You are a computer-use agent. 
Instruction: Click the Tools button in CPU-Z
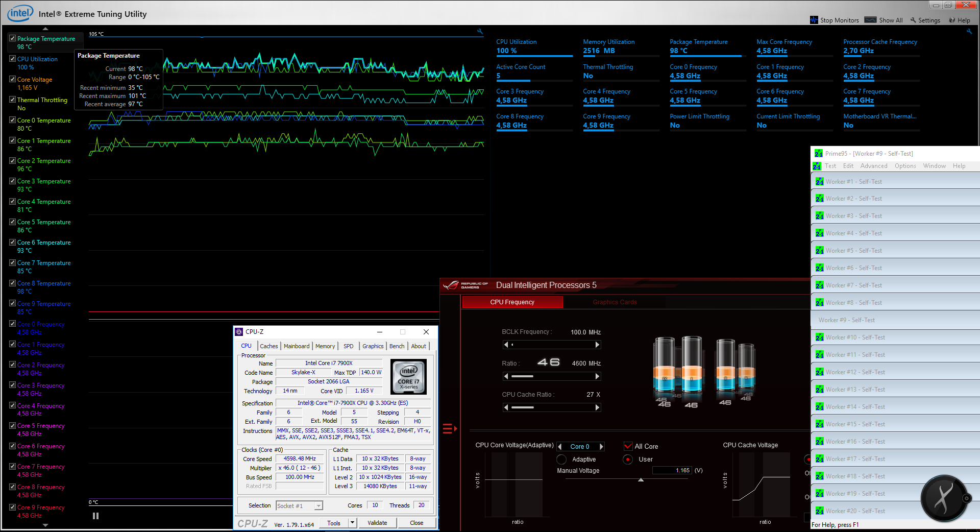pyautogui.click(x=334, y=523)
